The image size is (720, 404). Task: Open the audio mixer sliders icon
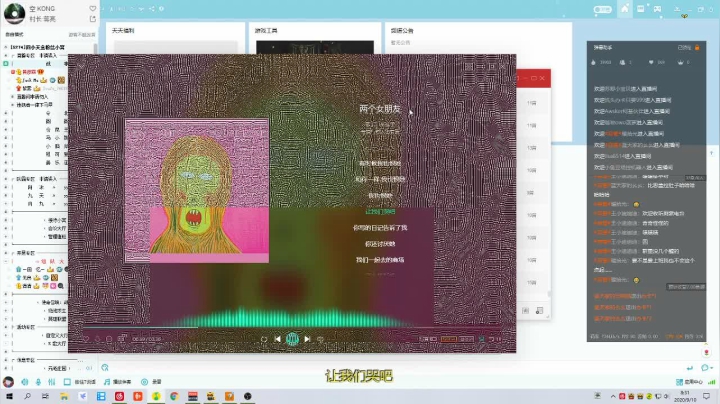[52, 382]
